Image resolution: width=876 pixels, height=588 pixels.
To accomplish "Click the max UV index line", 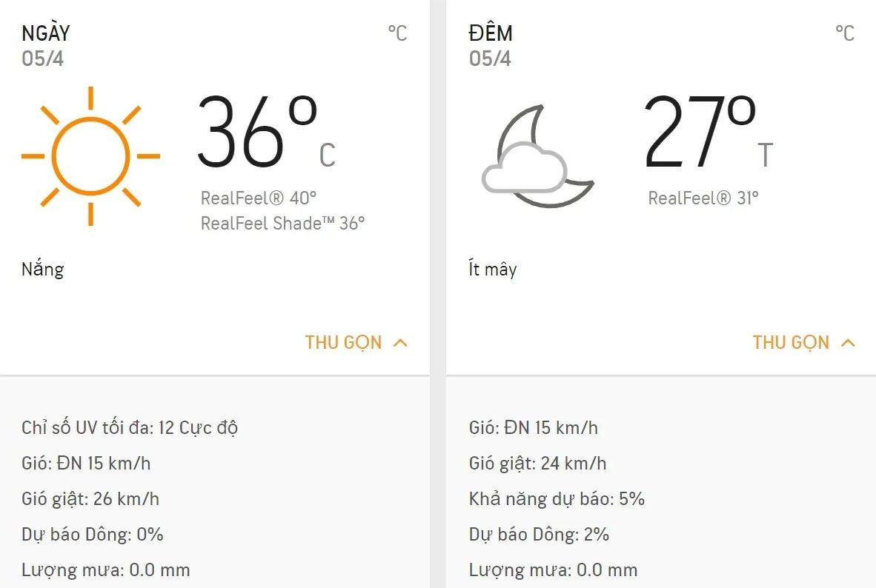I will click(130, 428).
